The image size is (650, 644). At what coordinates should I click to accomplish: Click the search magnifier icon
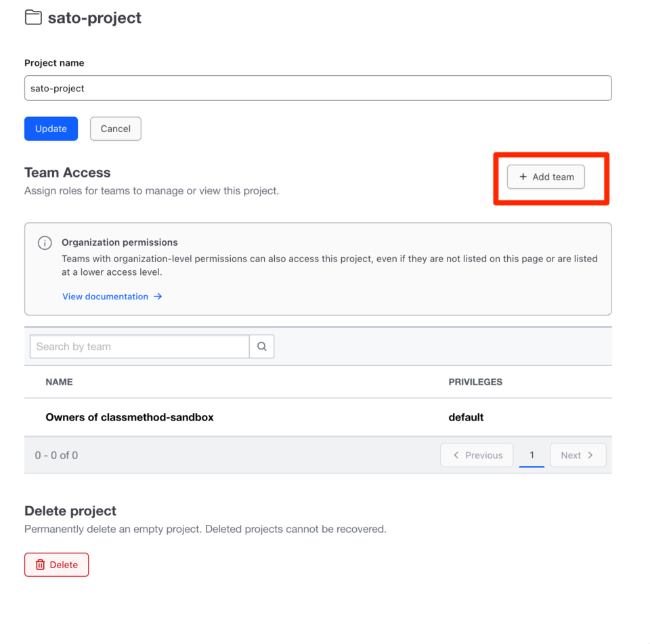[x=261, y=346]
